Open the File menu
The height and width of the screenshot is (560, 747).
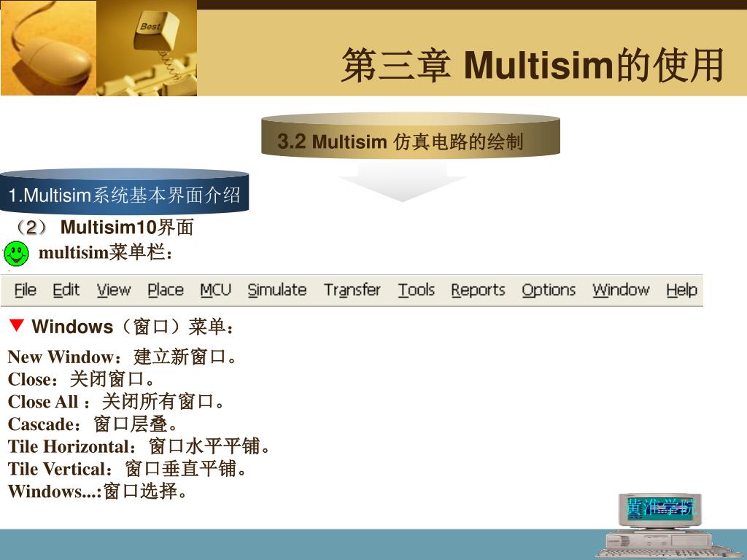click(26, 289)
